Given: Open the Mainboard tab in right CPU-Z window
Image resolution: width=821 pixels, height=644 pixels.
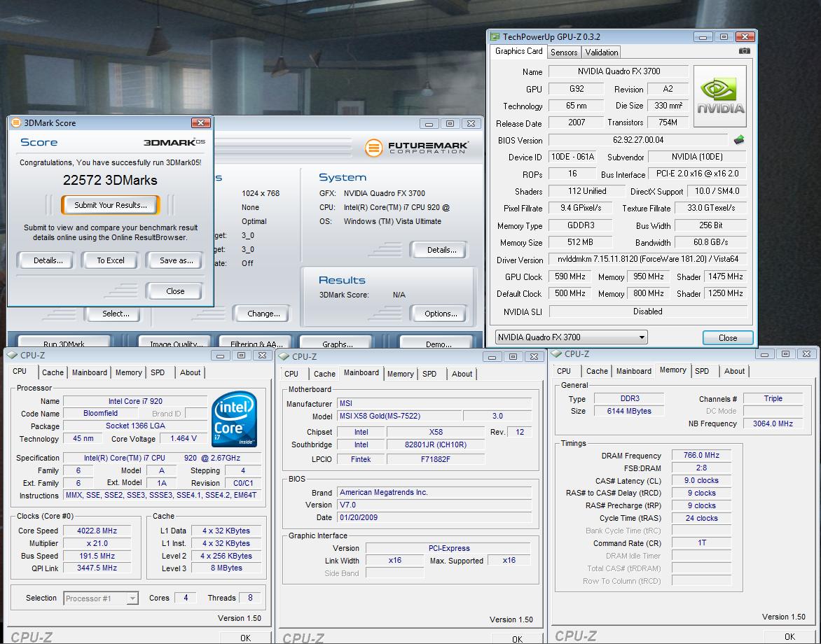Looking at the screenshot, I should (633, 371).
